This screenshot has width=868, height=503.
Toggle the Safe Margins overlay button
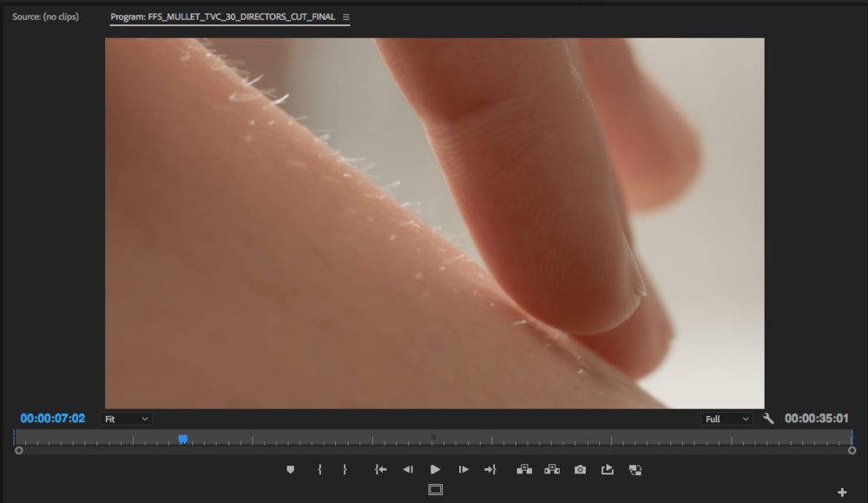435,490
